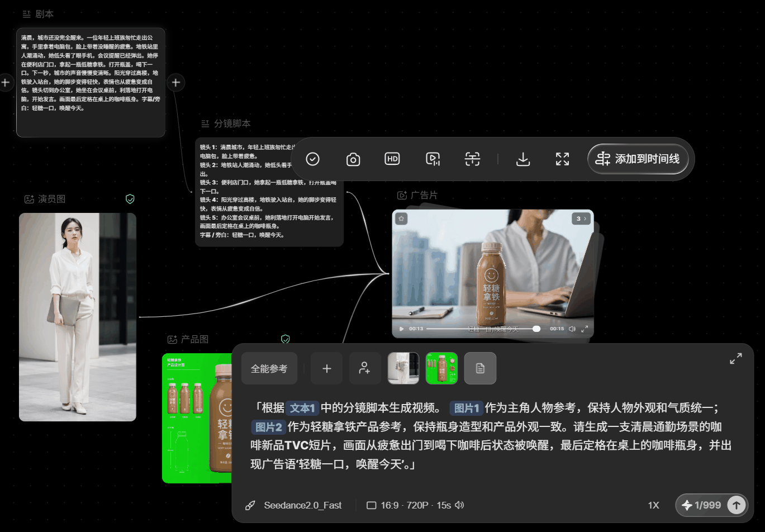Expand the video player to fullscreen
The height and width of the screenshot is (532, 765).
585,329
